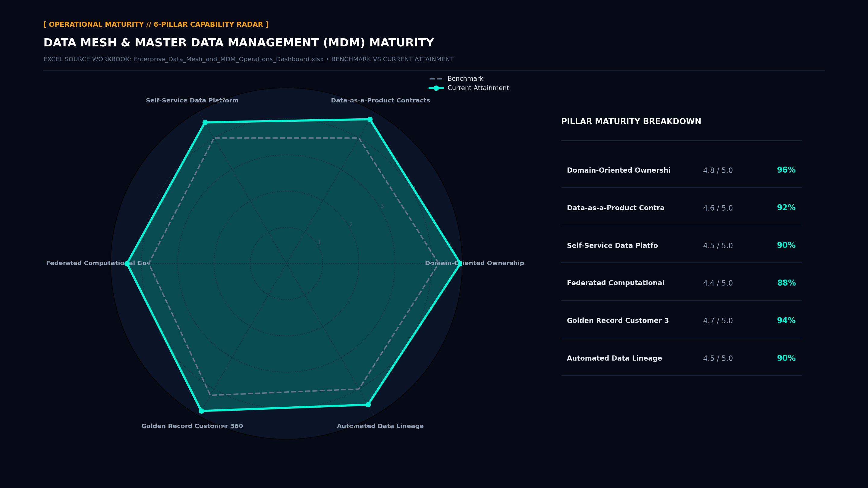
Task: Select the Federated Computational Gov axis label
Action: (x=98, y=263)
